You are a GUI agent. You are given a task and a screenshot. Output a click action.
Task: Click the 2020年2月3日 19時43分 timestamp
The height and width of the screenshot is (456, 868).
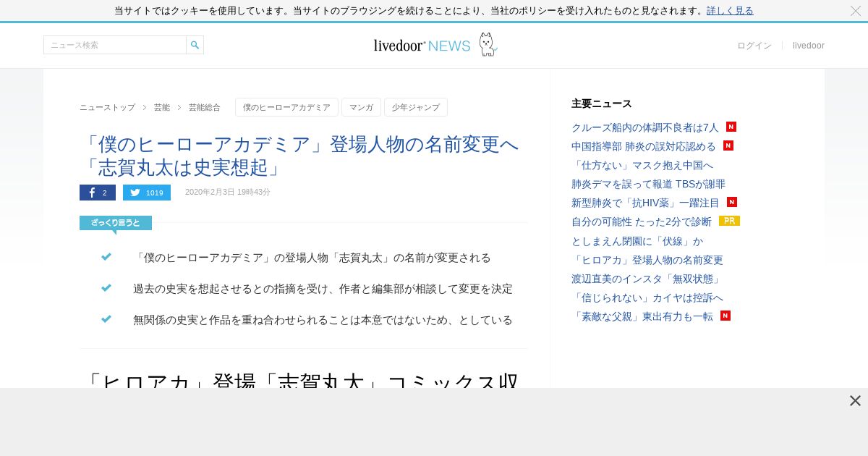[228, 192]
